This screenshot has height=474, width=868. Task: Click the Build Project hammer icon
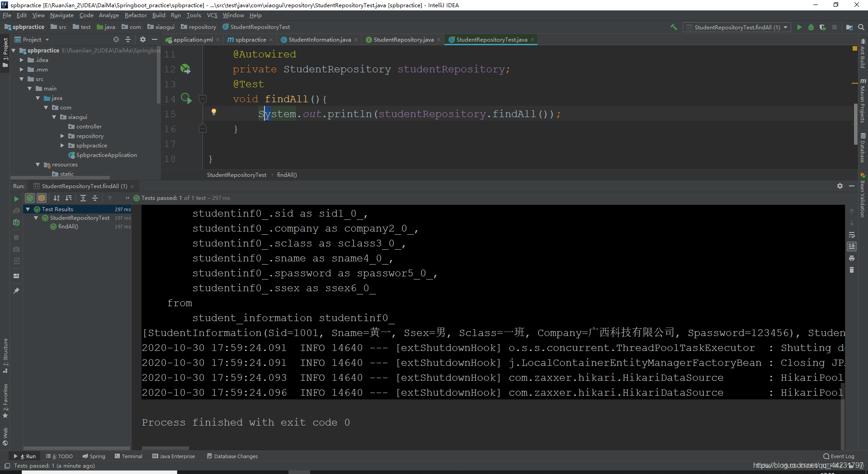coord(674,27)
